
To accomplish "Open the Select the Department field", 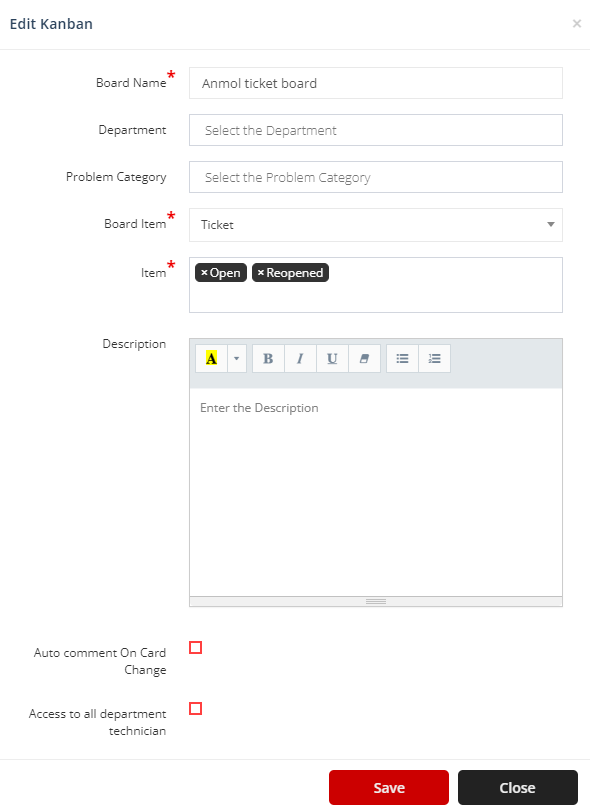I will [x=376, y=130].
